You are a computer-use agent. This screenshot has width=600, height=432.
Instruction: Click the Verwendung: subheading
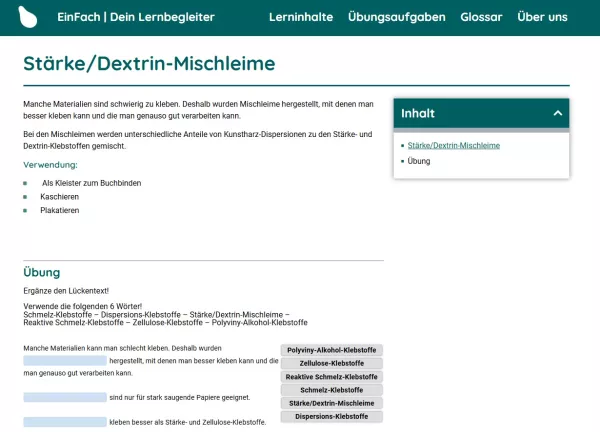pos(50,165)
